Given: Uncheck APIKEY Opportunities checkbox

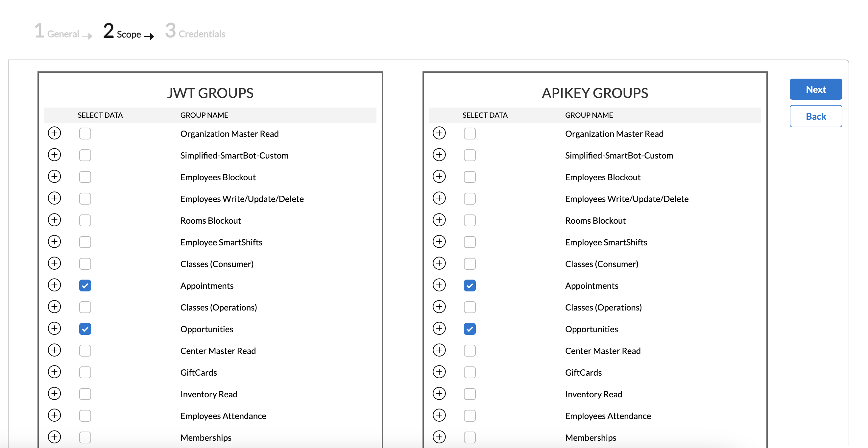Looking at the screenshot, I should 470,329.
